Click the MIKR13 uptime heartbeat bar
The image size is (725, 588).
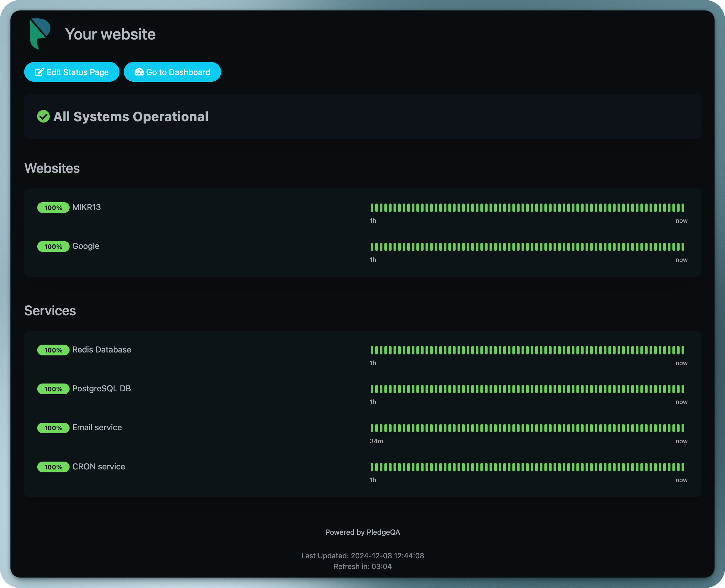[527, 208]
